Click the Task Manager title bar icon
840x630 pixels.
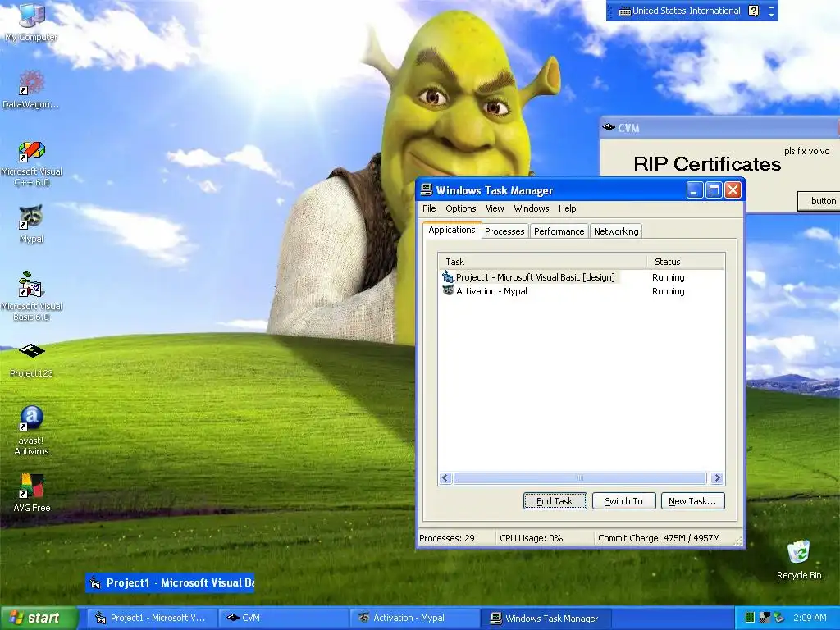[x=427, y=189]
